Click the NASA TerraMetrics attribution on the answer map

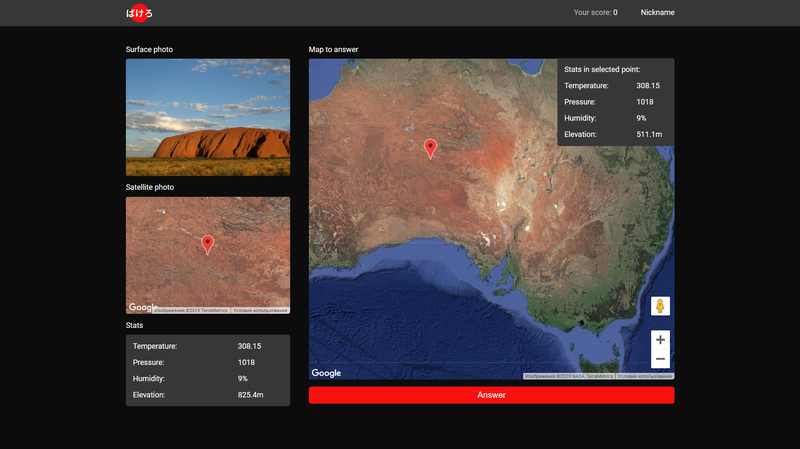568,376
